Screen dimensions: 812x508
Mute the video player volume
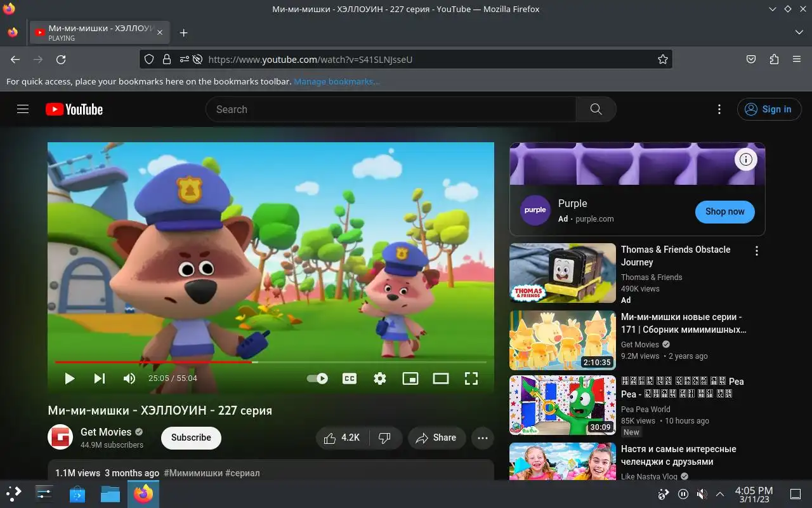129,378
